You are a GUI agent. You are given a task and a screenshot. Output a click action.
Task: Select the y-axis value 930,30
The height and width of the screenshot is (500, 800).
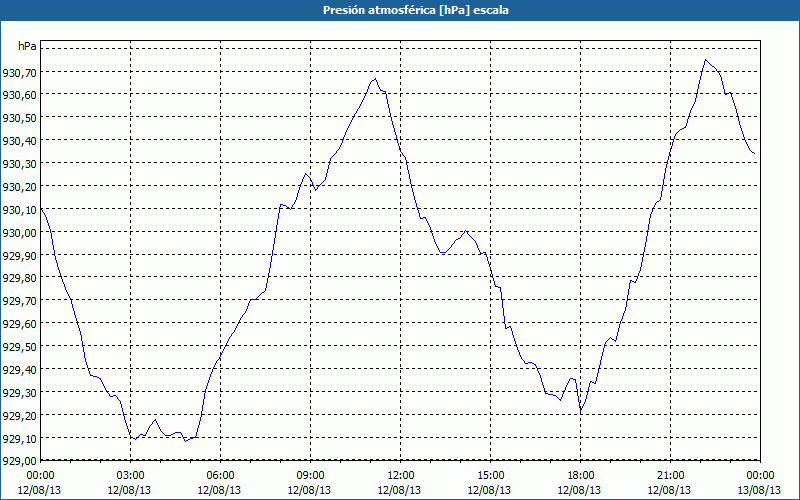pos(19,164)
